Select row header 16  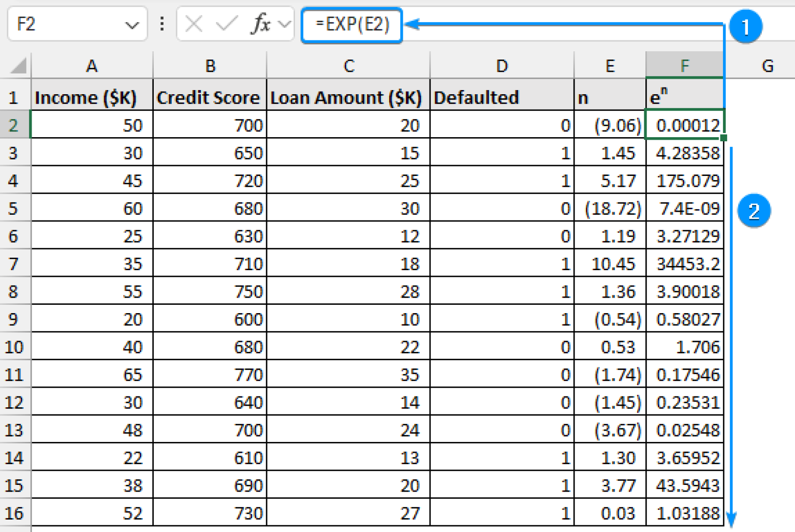(x=16, y=513)
